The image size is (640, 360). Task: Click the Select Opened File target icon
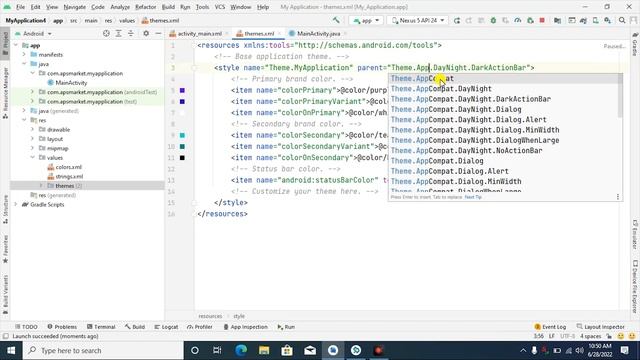tap(106, 33)
